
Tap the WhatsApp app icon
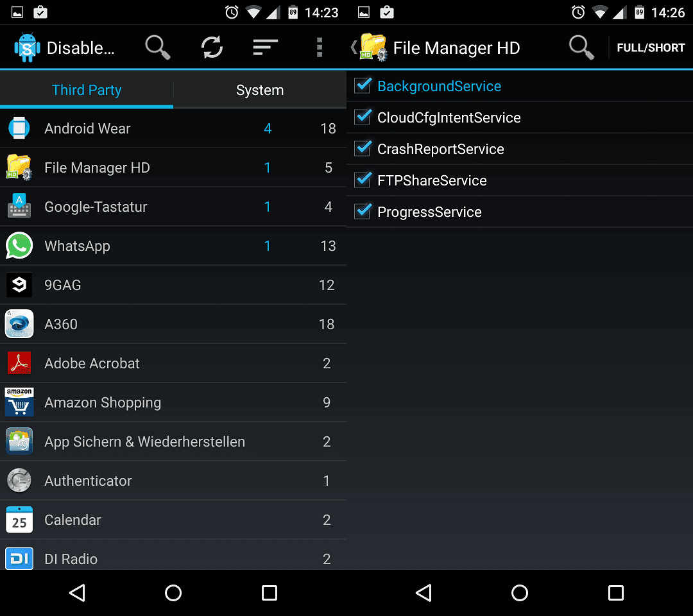click(x=19, y=246)
